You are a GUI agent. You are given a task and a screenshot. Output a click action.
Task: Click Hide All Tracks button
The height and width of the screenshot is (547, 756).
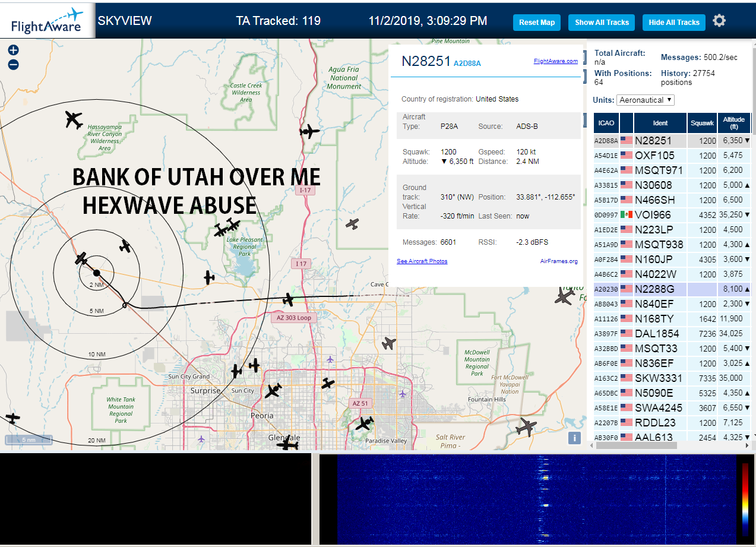[x=674, y=23]
